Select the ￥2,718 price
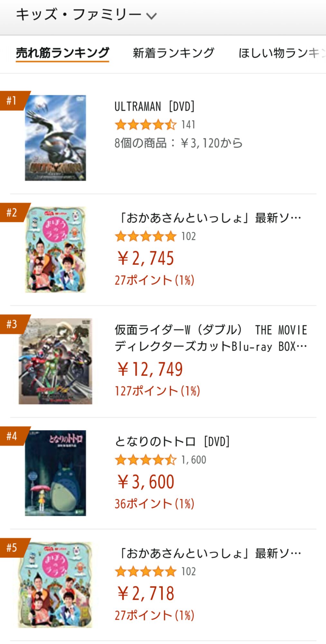The height and width of the screenshot is (644, 326). click(145, 593)
